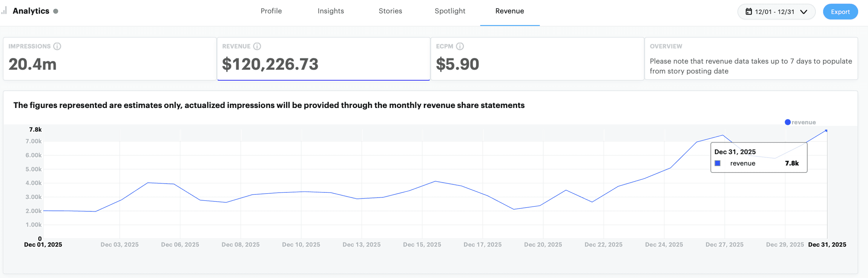Toggle the revenue legend dot
Screen dimensions: 868x278
click(787, 122)
